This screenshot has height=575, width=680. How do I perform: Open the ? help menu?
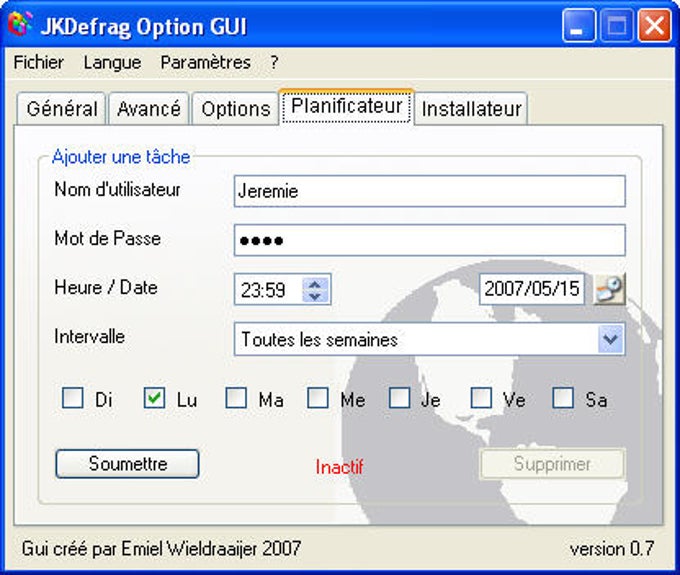pos(274,62)
